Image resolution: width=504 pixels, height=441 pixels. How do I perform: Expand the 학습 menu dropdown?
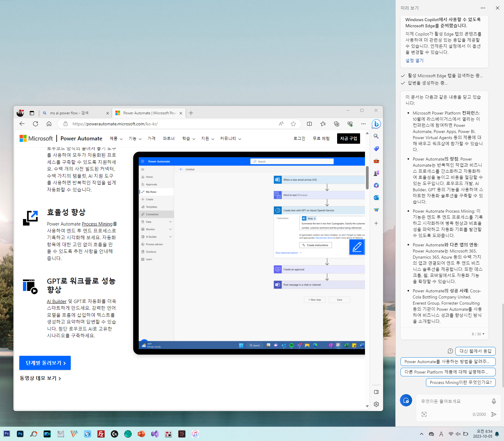[189, 139]
